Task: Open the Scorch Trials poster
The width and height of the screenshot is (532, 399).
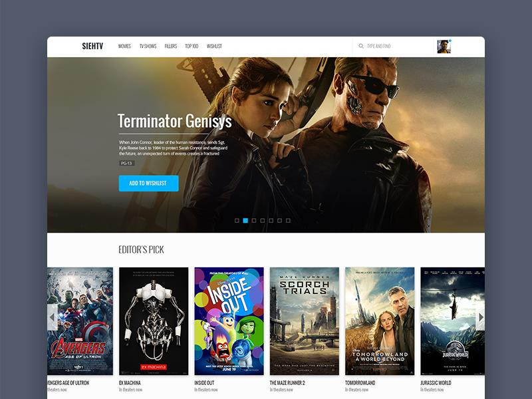Action: [x=305, y=321]
